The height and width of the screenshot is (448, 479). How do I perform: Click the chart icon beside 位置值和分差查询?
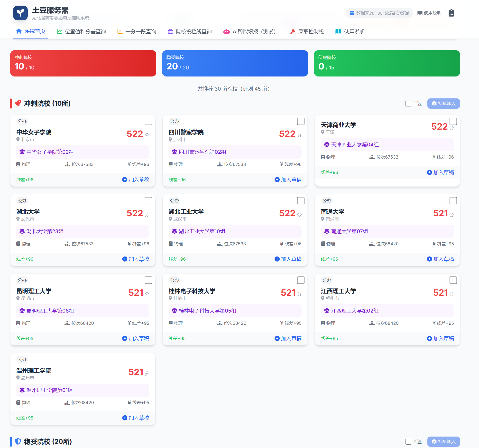[x=59, y=31]
